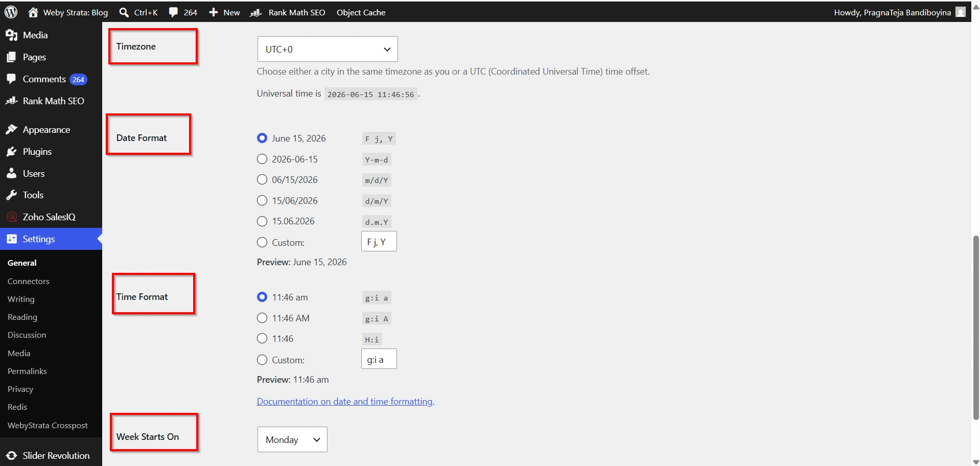Select the 15/06/2026 date format
Screen dimensions: 980x466
(x=262, y=201)
